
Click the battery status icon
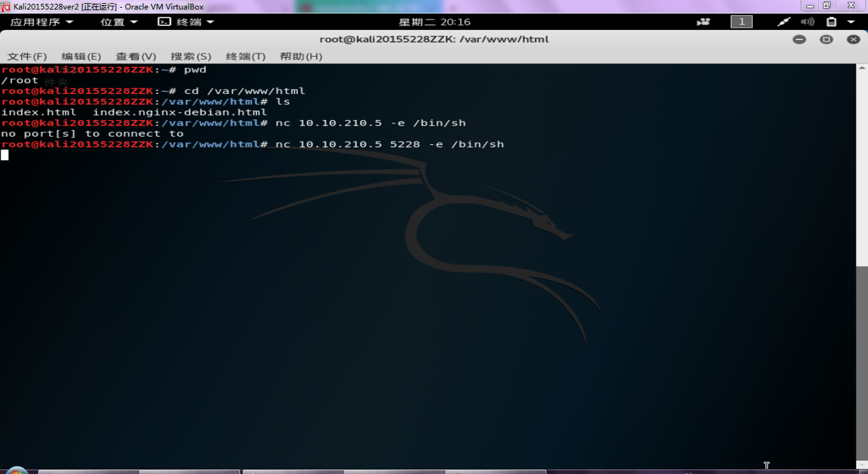pyautogui.click(x=831, y=22)
